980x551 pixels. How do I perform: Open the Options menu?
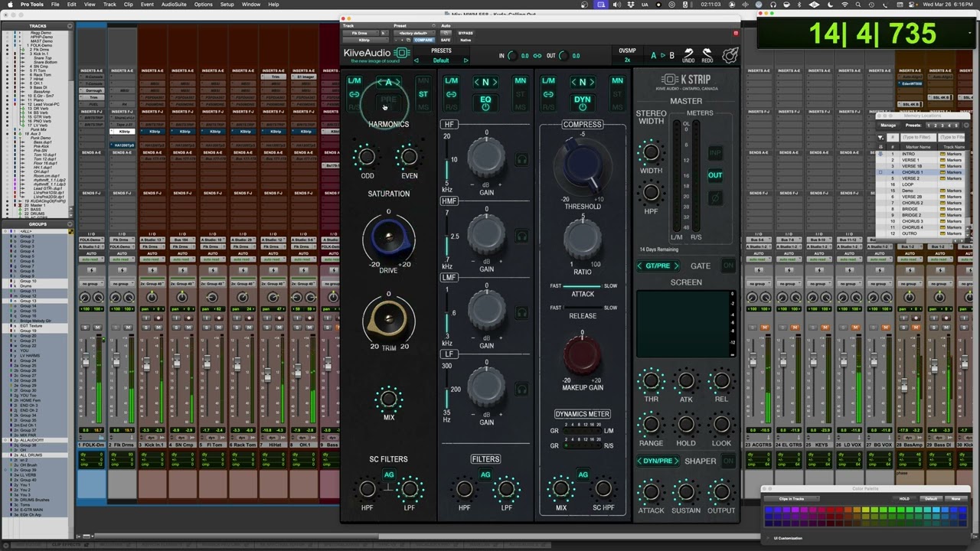click(203, 5)
